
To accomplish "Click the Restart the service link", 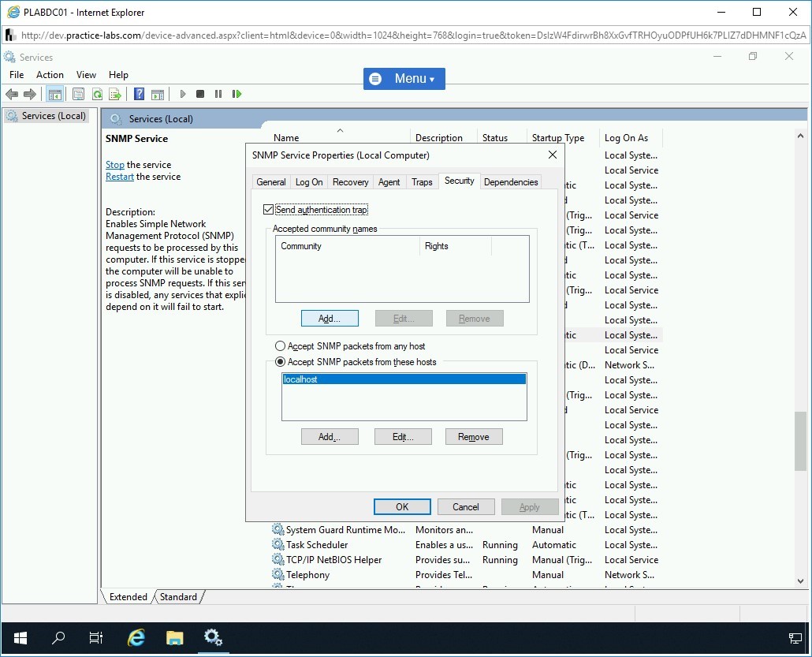I will [x=120, y=177].
